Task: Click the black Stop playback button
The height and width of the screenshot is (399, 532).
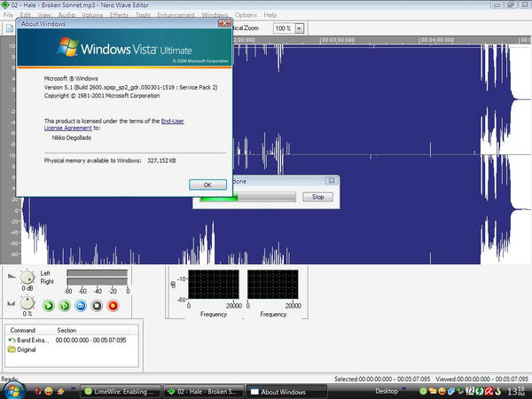Action: [x=97, y=306]
